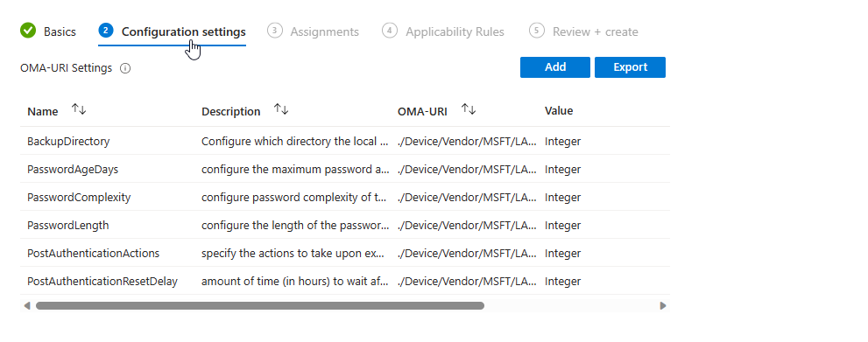Viewport: 868px width, 342px height.
Task: Click the OMA-URI cell of PasswordComplexity row
Action: (x=467, y=198)
